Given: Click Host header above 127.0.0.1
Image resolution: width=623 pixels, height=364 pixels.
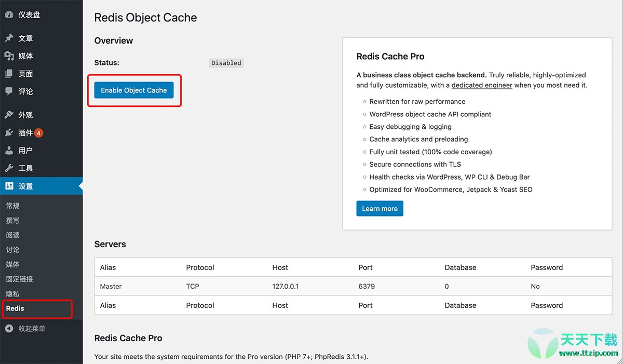Looking at the screenshot, I should (280, 267).
